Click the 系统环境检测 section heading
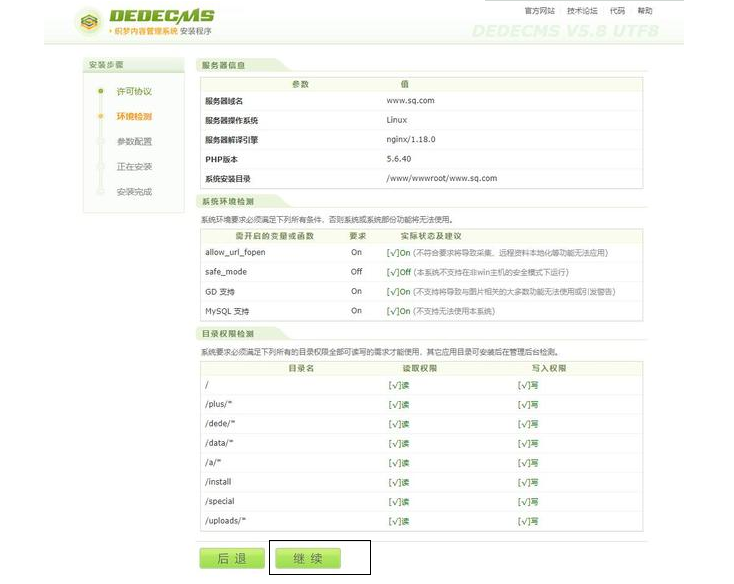This screenshot has width=734, height=584. click(228, 202)
